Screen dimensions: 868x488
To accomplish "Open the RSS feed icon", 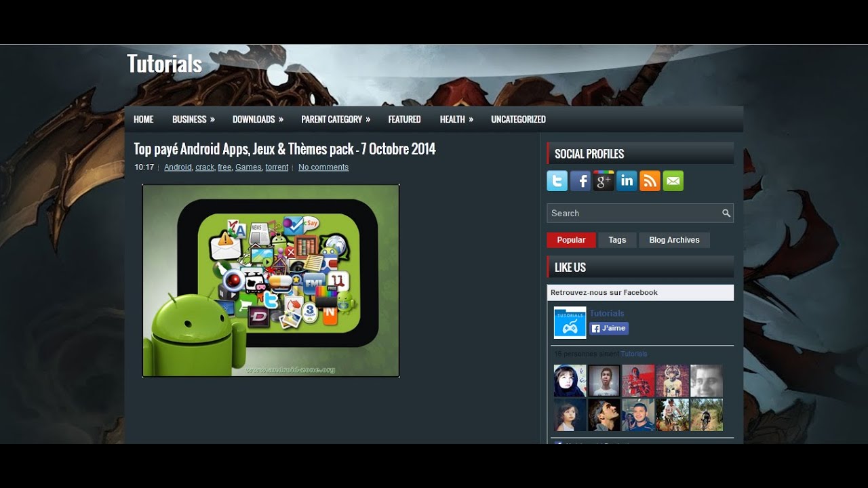I will (650, 181).
